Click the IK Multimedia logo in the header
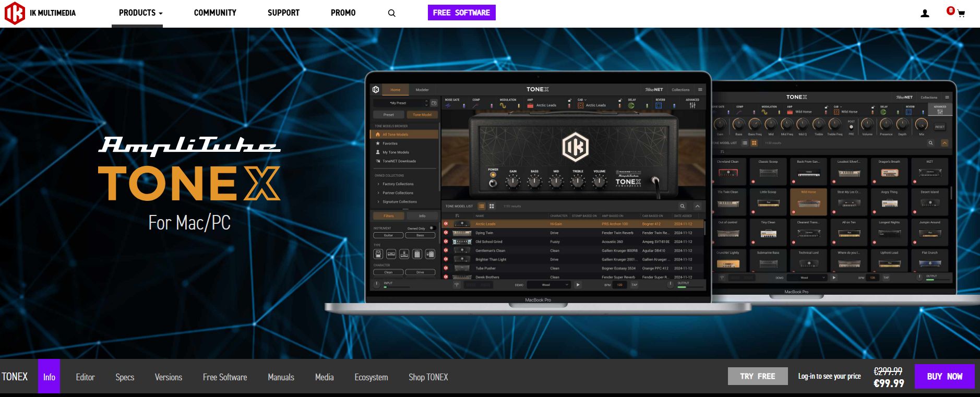Viewport: 980px width, 397px height. (40, 13)
